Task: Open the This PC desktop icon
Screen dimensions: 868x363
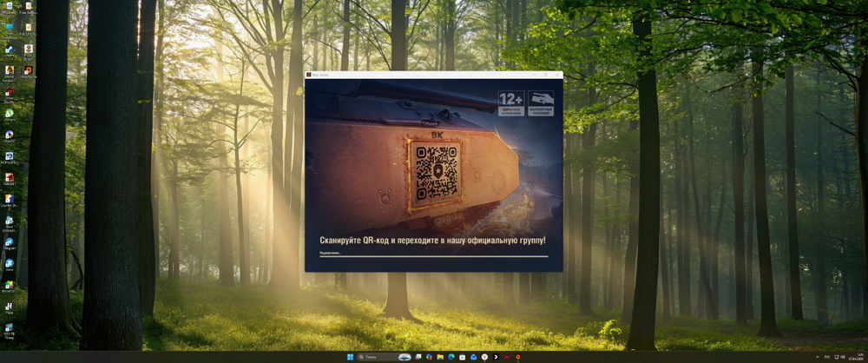Action: click(x=10, y=29)
